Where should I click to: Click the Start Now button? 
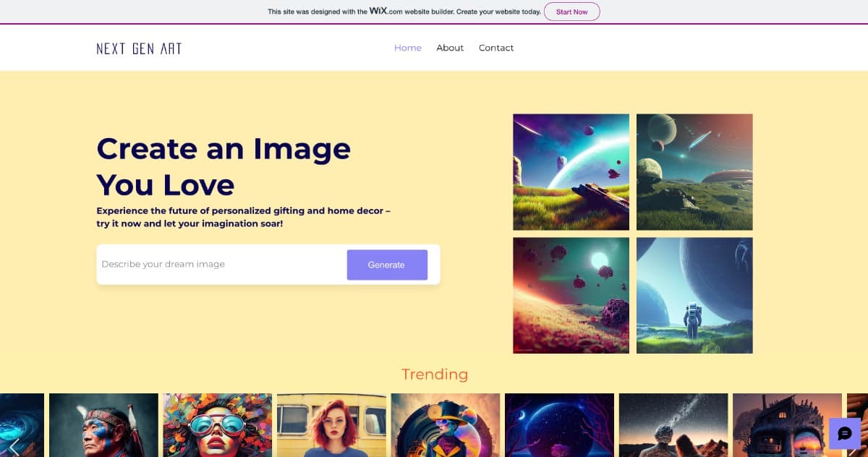tap(571, 12)
